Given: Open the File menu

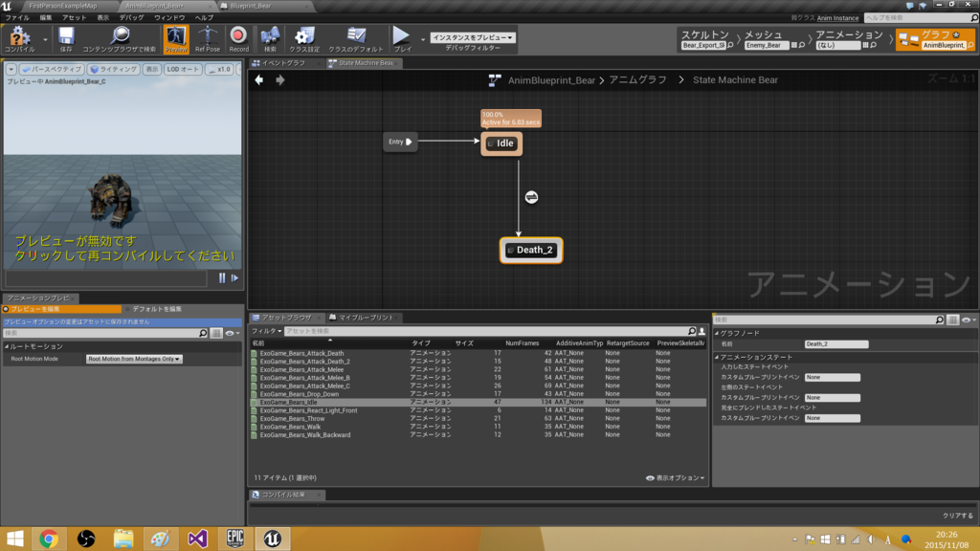Looking at the screenshot, I should click(17, 18).
